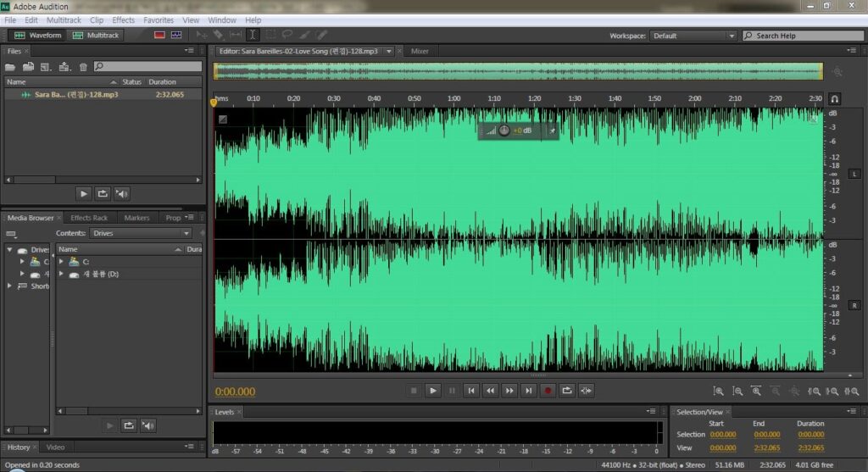Sort files by Duration column in Files panel
868x472 pixels.
tap(173, 82)
